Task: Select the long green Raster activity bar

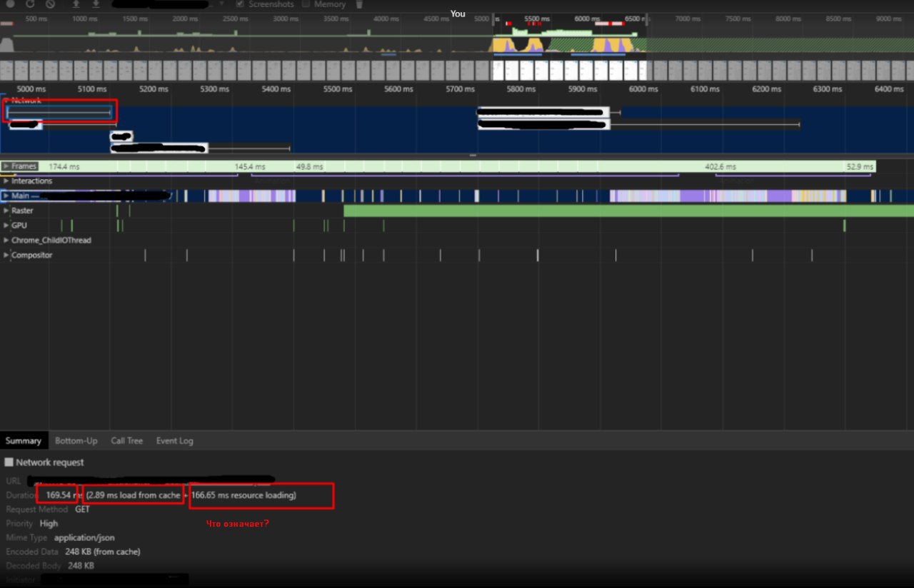Action: pos(628,211)
